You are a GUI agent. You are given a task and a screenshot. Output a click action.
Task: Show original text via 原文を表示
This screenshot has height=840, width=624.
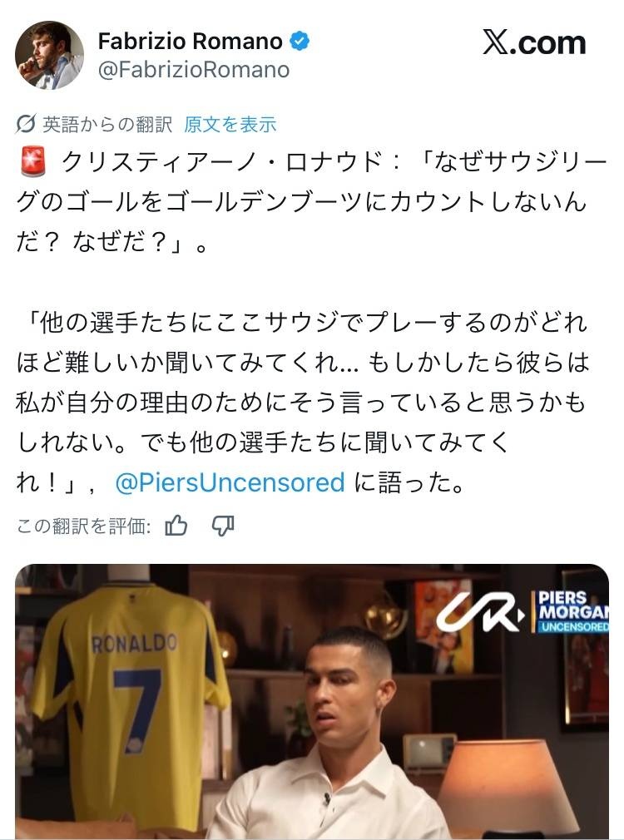pyautogui.click(x=230, y=124)
